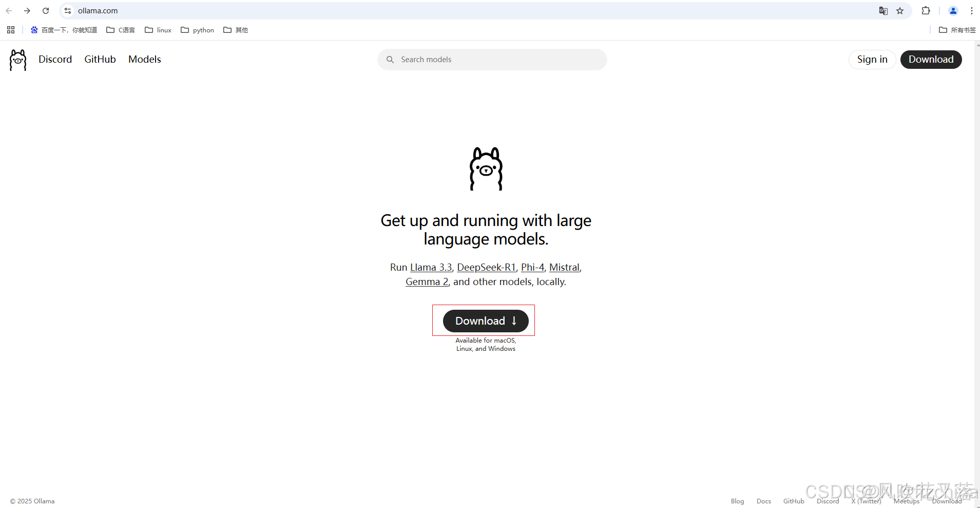Open the Llama 3.3 model link

click(431, 267)
